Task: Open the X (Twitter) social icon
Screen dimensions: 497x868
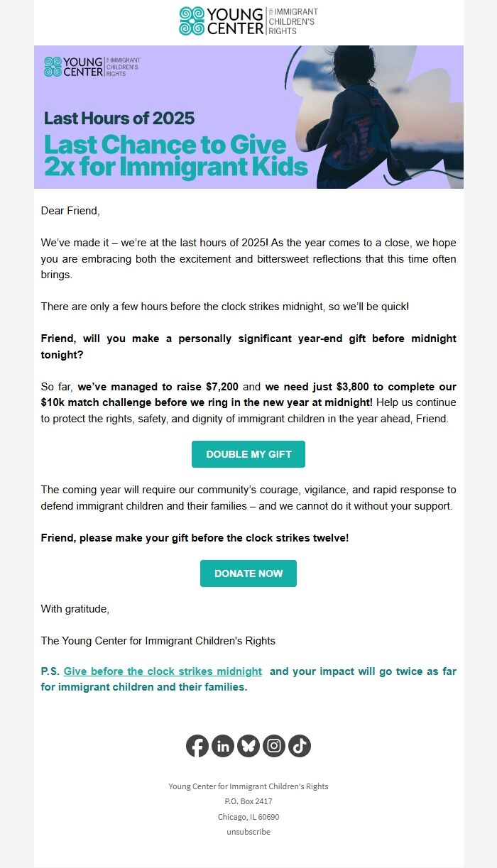Action: (x=248, y=745)
